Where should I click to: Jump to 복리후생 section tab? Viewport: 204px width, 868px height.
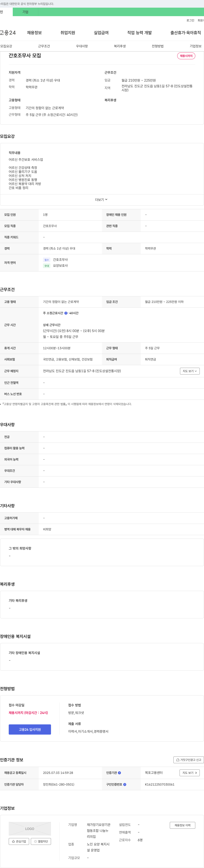tap(120, 46)
